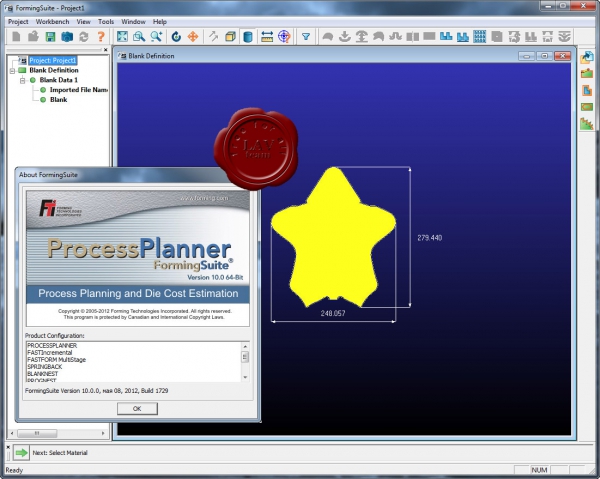Click PROCESSPLANNER in Product Configuration list
Screen dimensions: 600x479
52,345
